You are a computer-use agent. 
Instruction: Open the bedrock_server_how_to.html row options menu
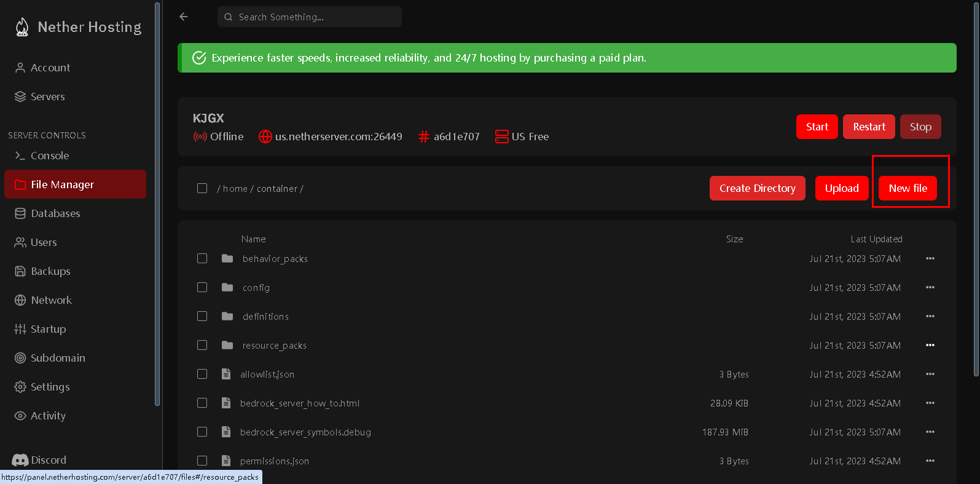(930, 403)
